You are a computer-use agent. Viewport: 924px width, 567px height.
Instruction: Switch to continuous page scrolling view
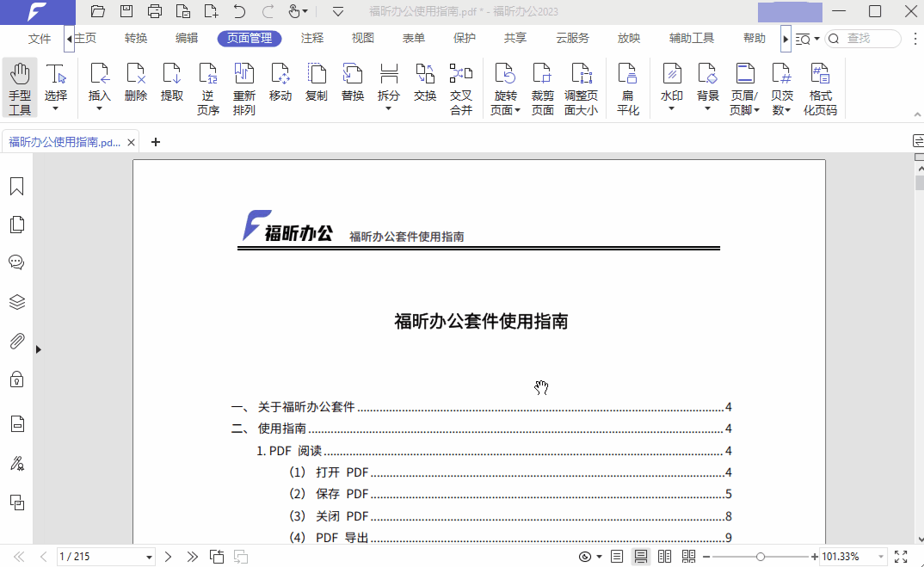(641, 556)
